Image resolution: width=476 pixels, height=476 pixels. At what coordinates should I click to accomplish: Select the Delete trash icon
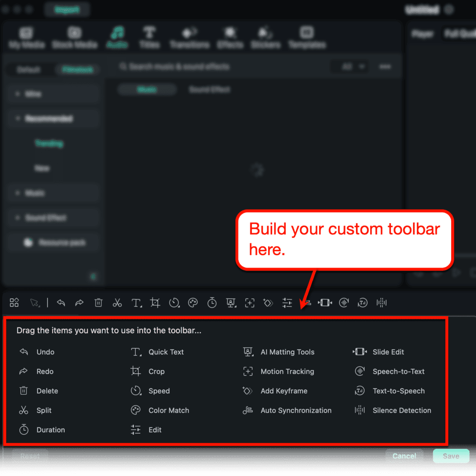pos(23,391)
